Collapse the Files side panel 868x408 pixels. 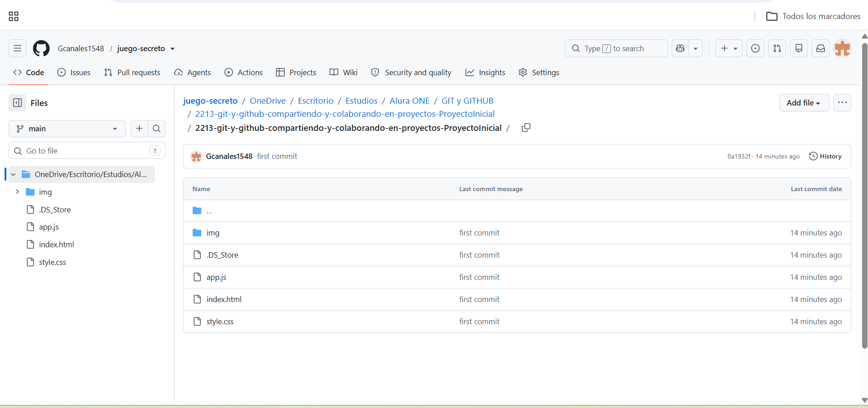pyautogui.click(x=18, y=103)
